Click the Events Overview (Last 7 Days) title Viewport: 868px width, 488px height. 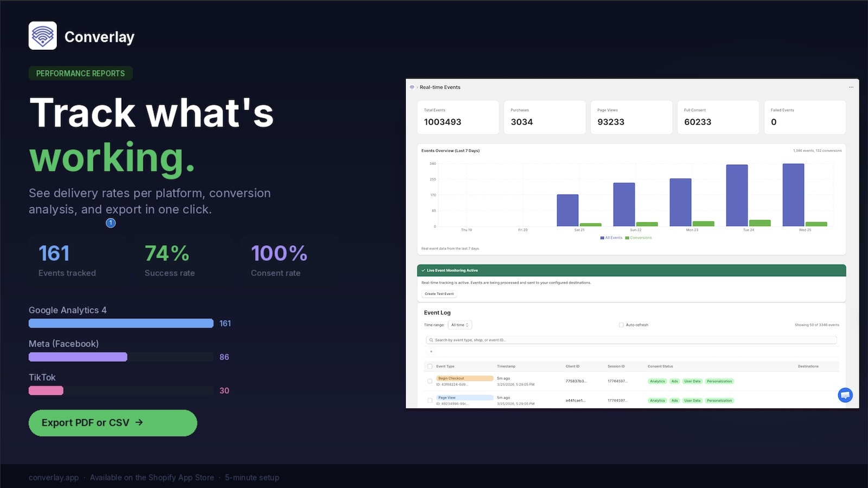(450, 151)
